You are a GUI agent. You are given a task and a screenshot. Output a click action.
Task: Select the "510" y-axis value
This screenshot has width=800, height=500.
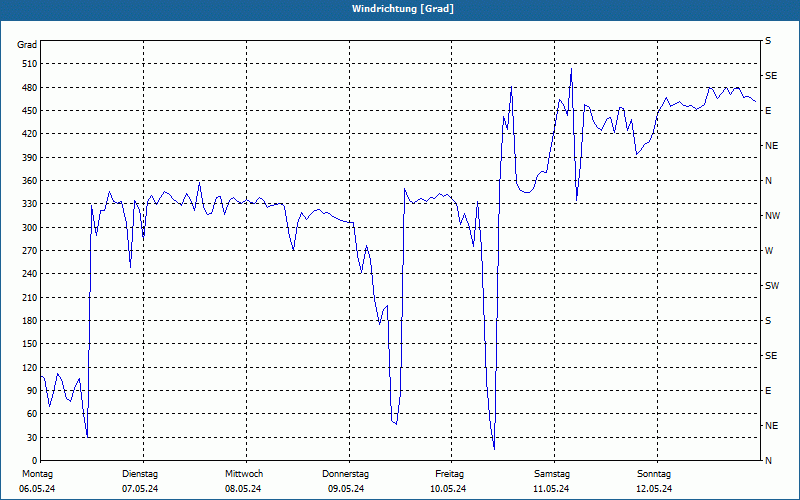click(x=30, y=64)
